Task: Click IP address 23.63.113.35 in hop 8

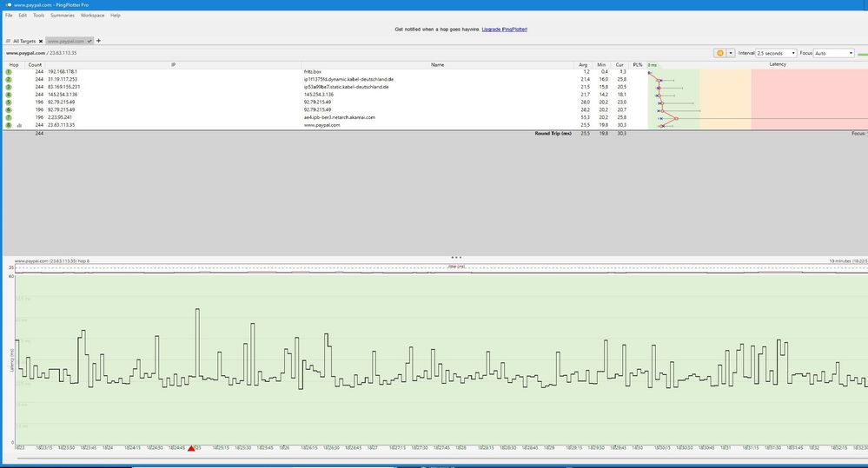Action: [x=61, y=125]
